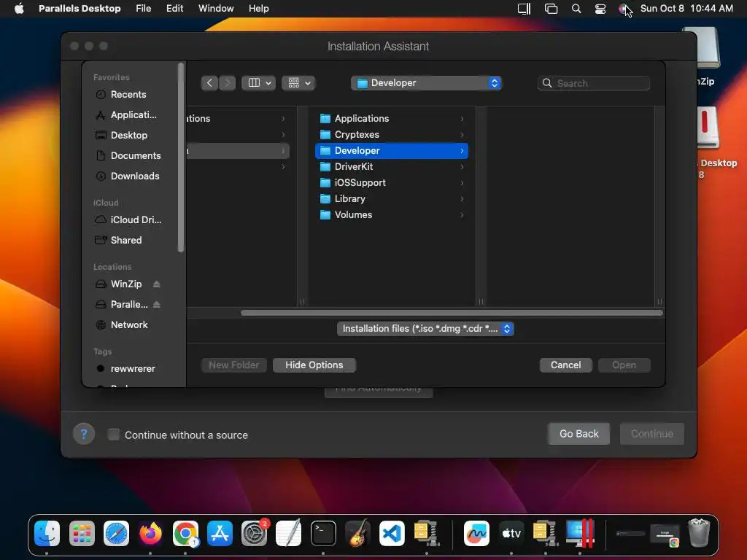This screenshot has height=560, width=747.
Task: Open the File menu
Action: click(144, 9)
